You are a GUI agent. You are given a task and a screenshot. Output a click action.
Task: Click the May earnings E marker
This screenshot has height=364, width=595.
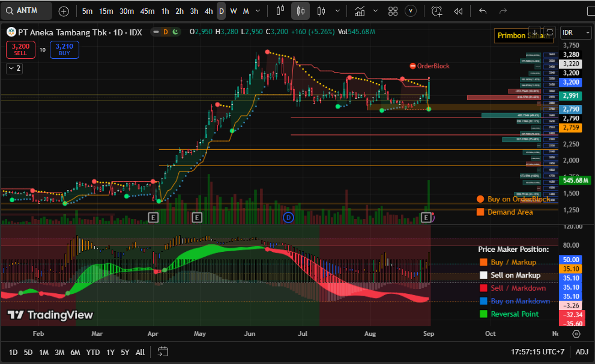(x=196, y=217)
